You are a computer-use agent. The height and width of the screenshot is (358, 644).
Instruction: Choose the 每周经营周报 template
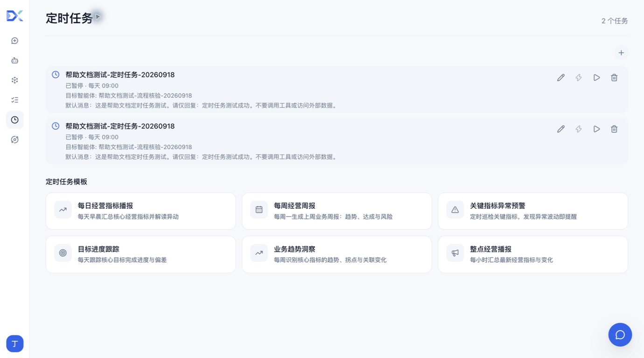[337, 211]
